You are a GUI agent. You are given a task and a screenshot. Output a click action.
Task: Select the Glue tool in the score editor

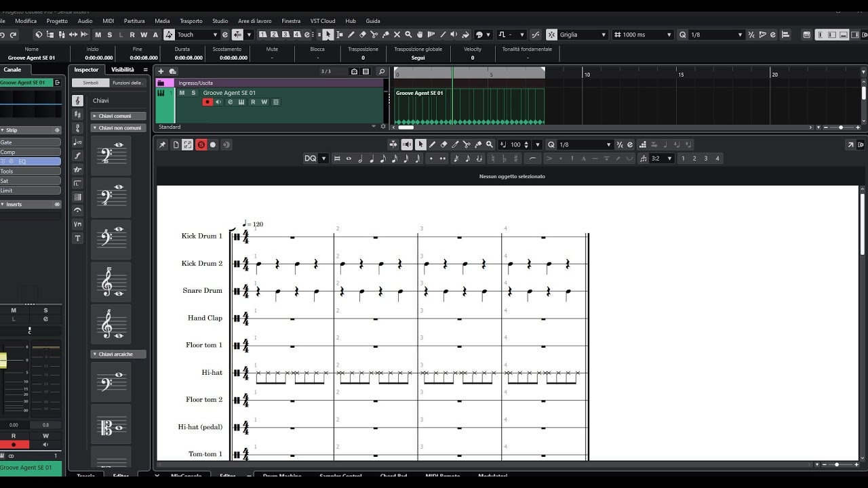[x=478, y=144]
